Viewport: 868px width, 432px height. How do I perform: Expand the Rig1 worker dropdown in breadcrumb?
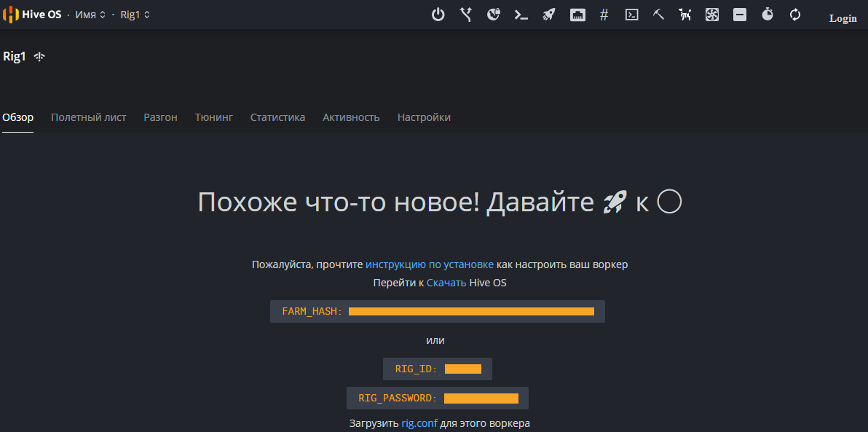(135, 15)
